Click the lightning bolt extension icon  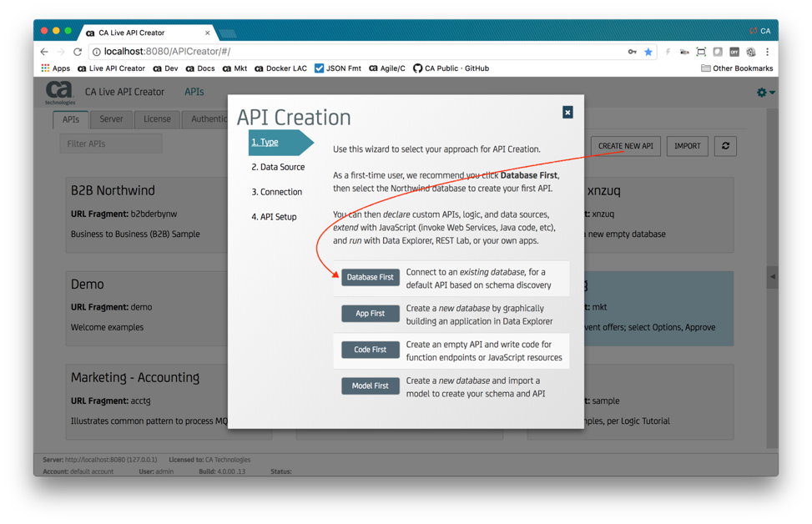coord(668,52)
